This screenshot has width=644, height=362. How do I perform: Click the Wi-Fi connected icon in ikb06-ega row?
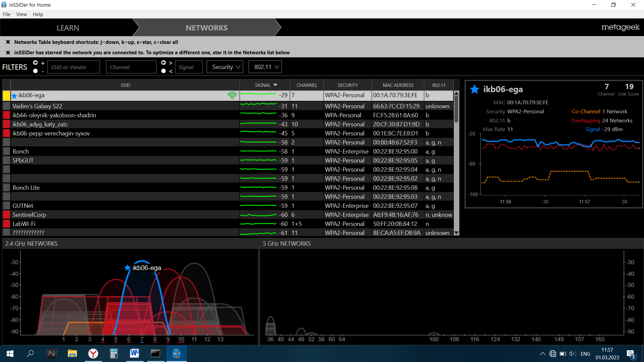click(232, 96)
